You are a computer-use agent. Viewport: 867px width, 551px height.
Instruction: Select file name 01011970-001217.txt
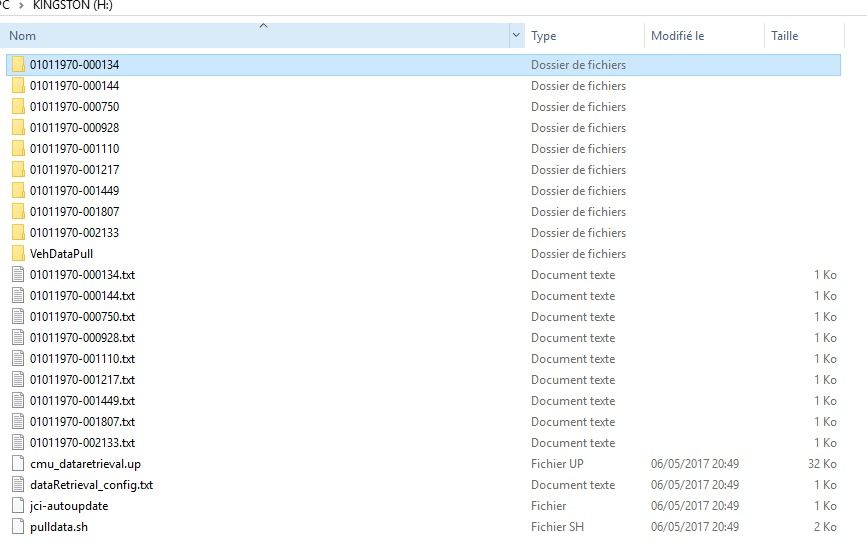[x=82, y=380]
